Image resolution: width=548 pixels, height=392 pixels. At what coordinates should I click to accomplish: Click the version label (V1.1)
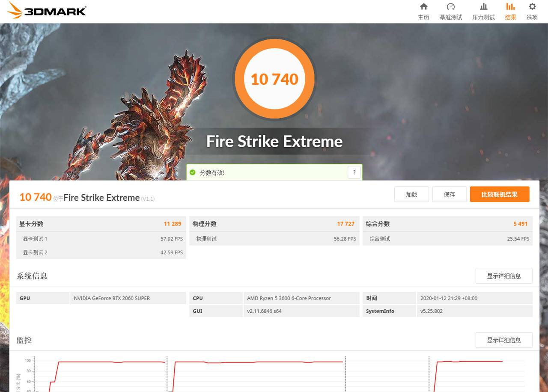click(x=148, y=199)
